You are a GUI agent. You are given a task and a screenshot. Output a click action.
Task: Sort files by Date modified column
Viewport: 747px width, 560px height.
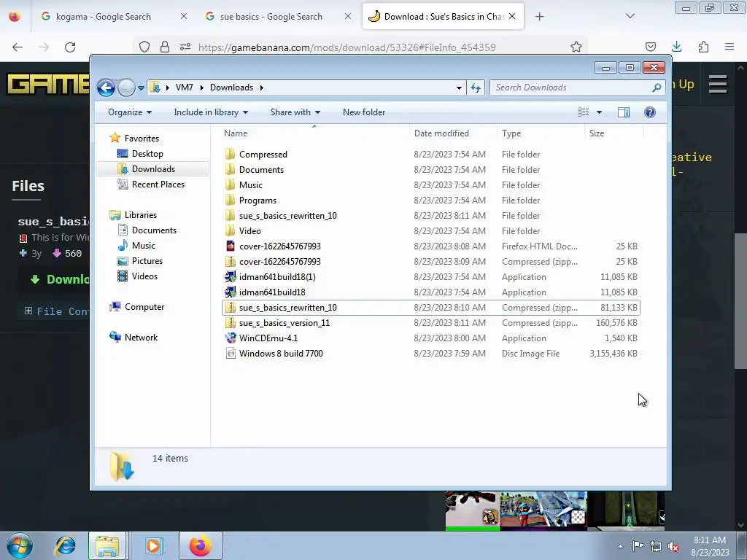[x=441, y=133]
